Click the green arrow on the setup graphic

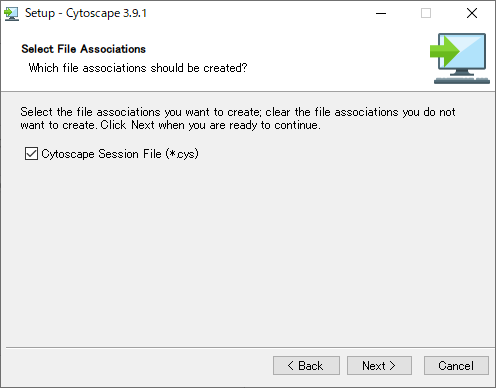pos(445,51)
